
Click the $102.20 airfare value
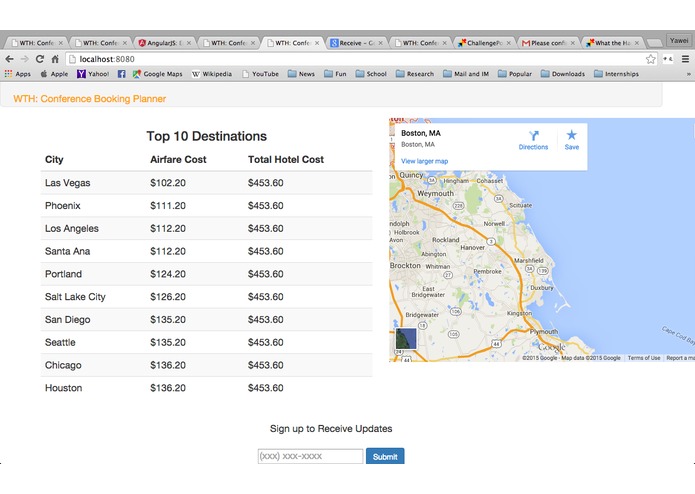168,183
